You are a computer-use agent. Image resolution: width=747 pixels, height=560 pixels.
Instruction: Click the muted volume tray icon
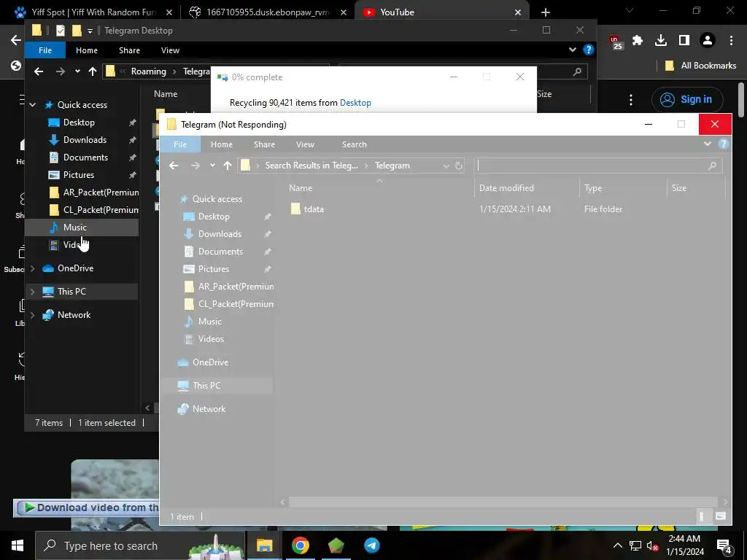(x=652, y=545)
